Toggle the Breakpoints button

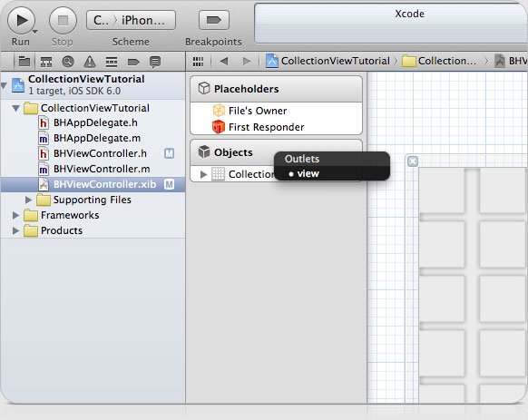click(x=214, y=20)
